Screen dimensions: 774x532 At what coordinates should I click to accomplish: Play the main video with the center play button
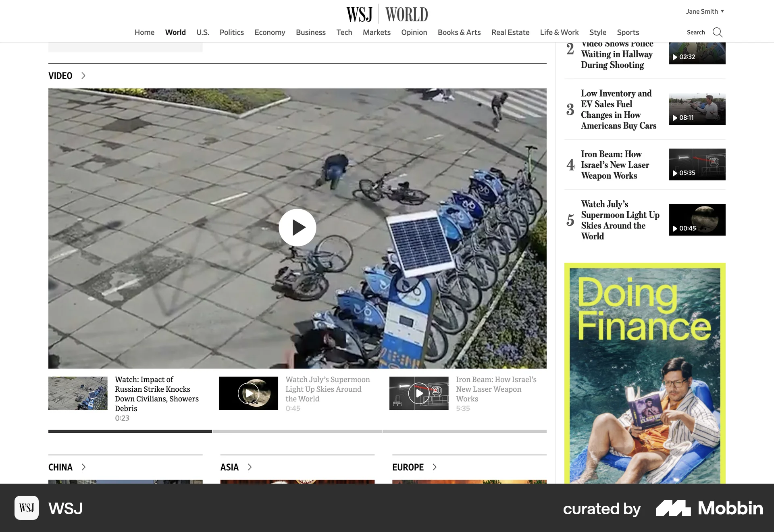[x=298, y=227]
